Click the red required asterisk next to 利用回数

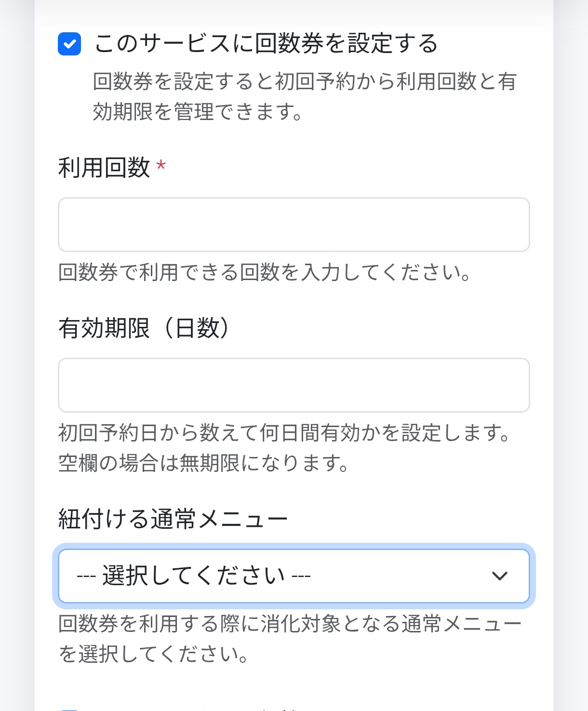[161, 165]
